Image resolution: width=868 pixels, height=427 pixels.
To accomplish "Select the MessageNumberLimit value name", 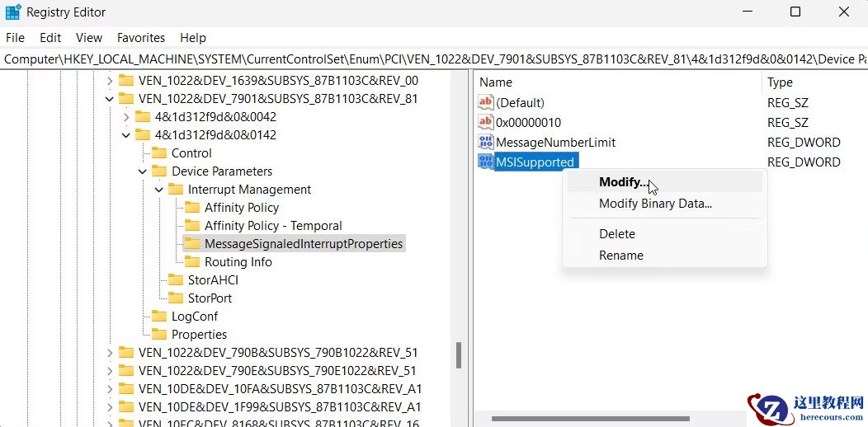I will [556, 142].
